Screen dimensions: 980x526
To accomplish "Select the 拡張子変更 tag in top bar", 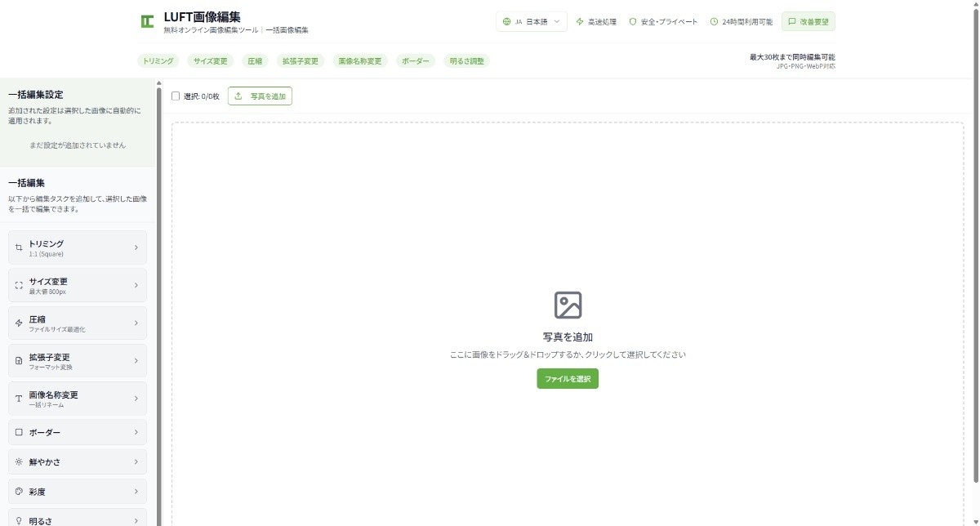I will pyautogui.click(x=301, y=60).
